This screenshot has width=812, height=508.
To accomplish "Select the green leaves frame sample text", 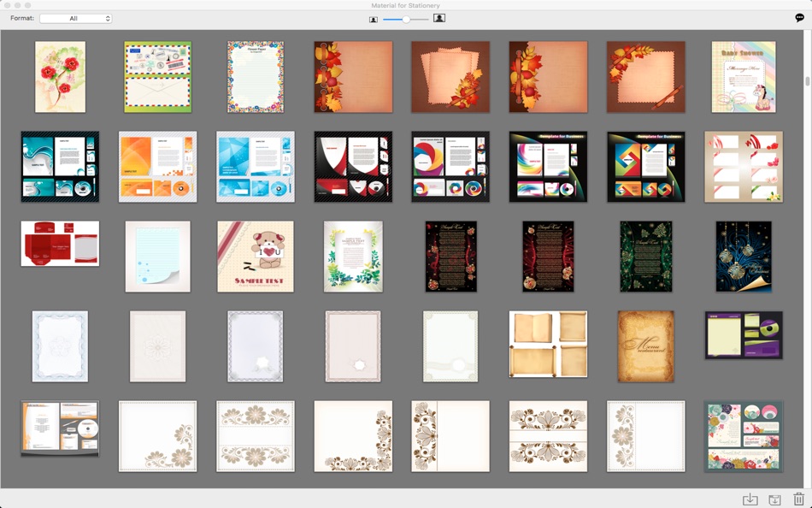I will pos(353,257).
